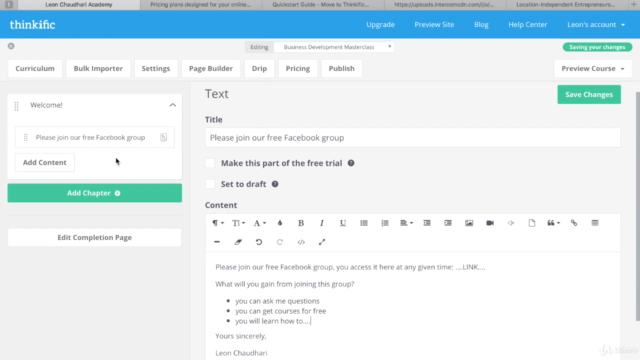This screenshot has width=640, height=360.
Task: Insert a hyperlink in content editor
Action: pos(574,223)
